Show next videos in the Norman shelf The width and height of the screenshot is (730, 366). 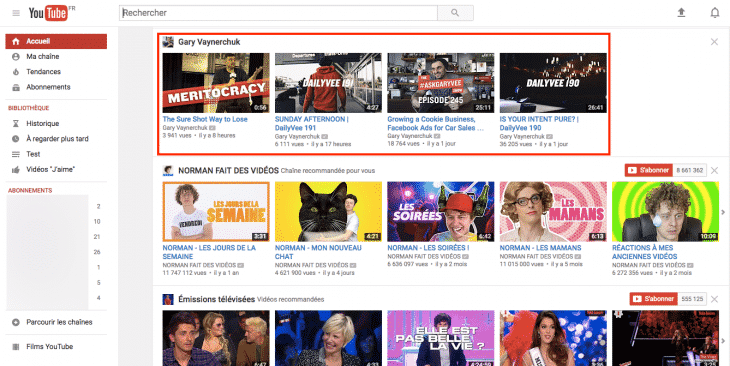[723, 212]
